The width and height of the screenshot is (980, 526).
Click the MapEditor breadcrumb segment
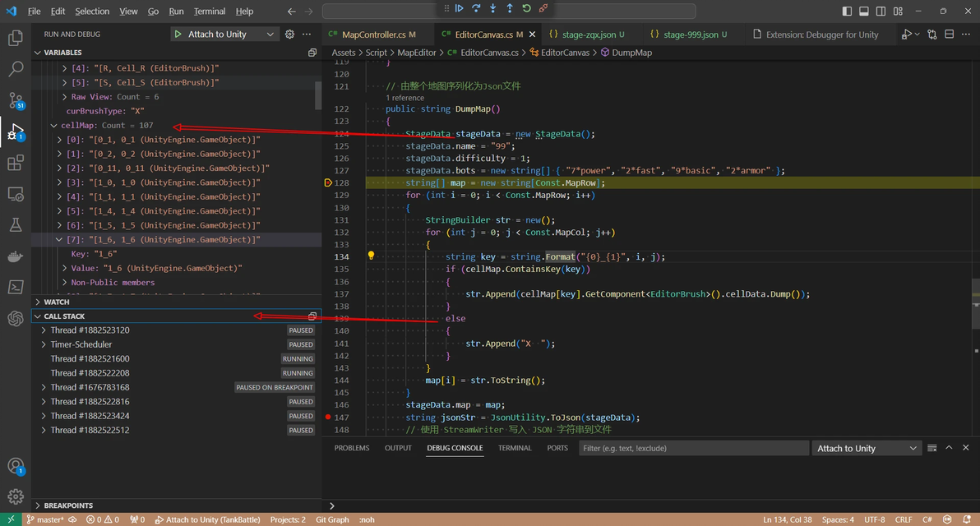pyautogui.click(x=417, y=53)
